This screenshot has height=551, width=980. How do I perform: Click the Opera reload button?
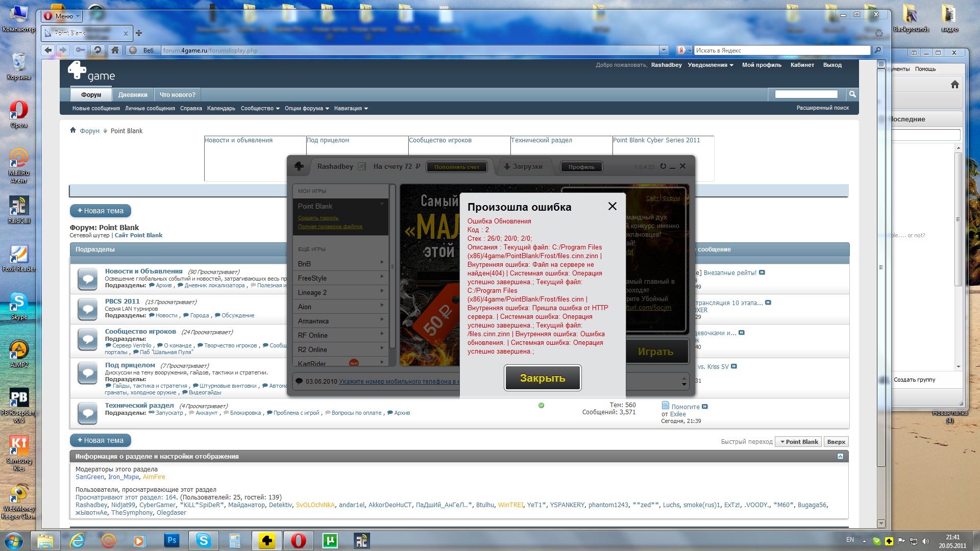97,50
